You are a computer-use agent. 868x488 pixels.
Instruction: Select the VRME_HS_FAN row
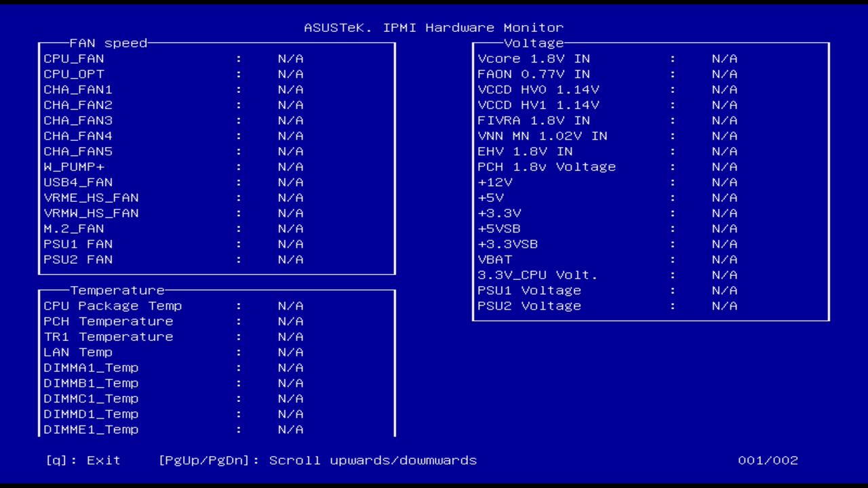coord(91,197)
